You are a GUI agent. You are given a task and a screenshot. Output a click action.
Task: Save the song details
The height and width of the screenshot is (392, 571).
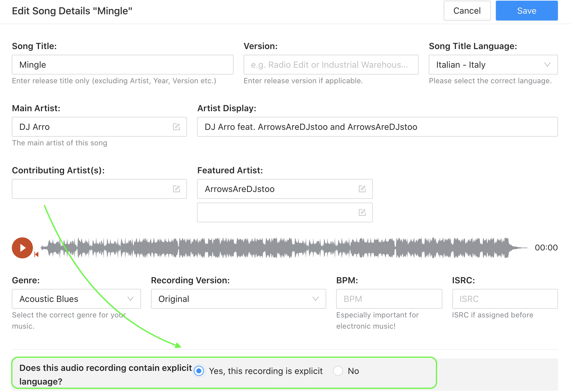click(x=527, y=11)
